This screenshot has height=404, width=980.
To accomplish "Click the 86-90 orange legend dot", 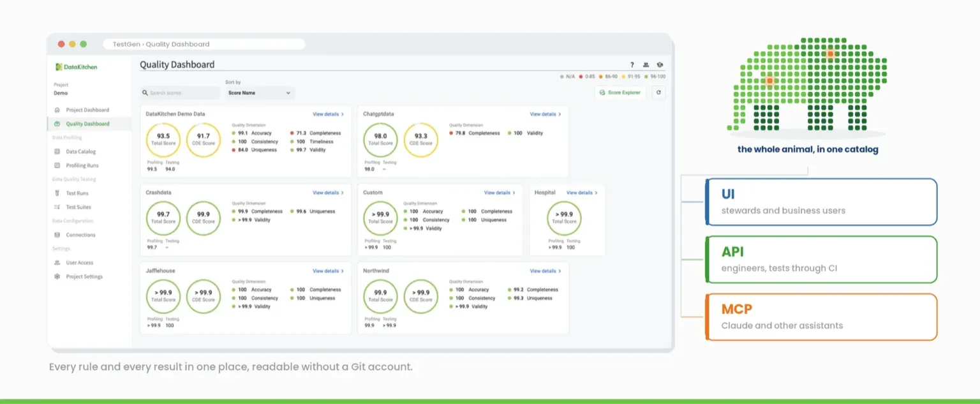I will pyautogui.click(x=600, y=77).
